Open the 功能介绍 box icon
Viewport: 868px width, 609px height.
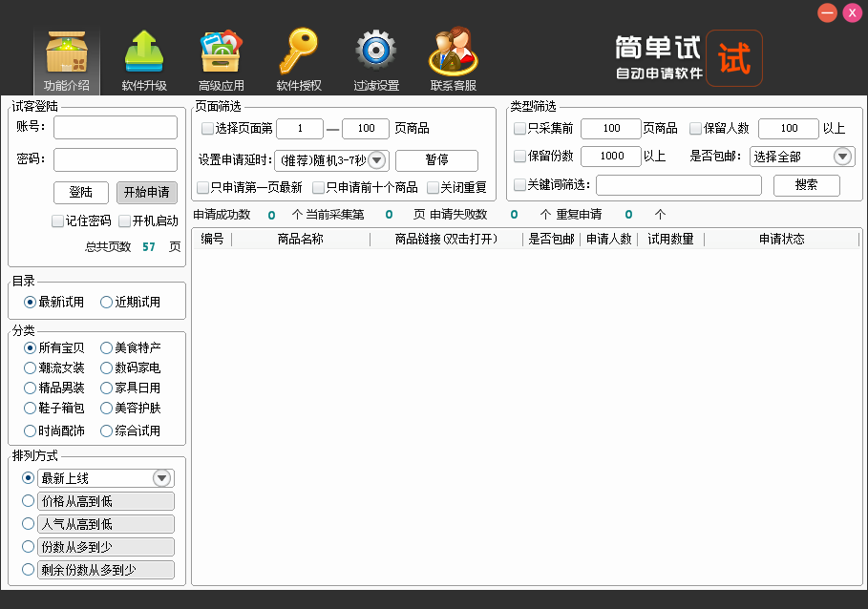67,52
